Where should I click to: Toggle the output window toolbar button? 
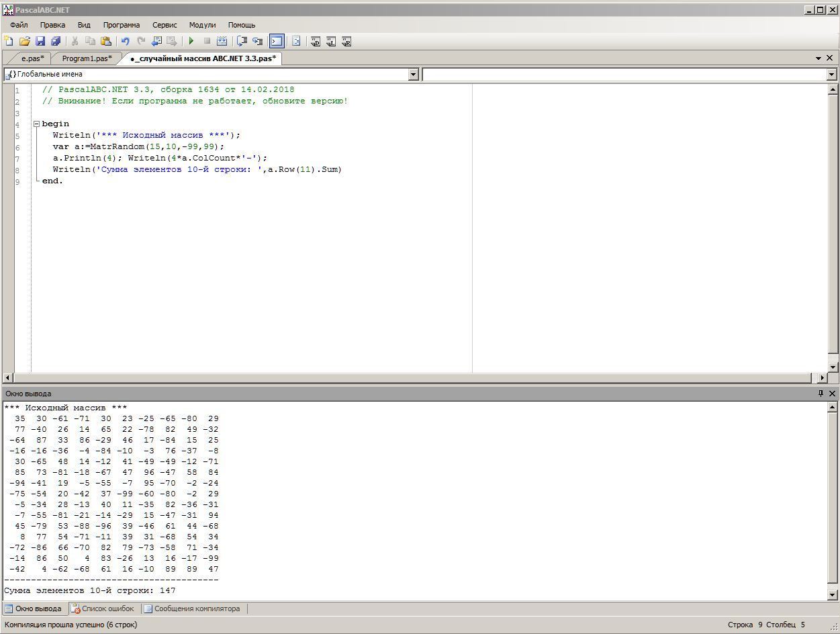pyautogui.click(x=277, y=42)
